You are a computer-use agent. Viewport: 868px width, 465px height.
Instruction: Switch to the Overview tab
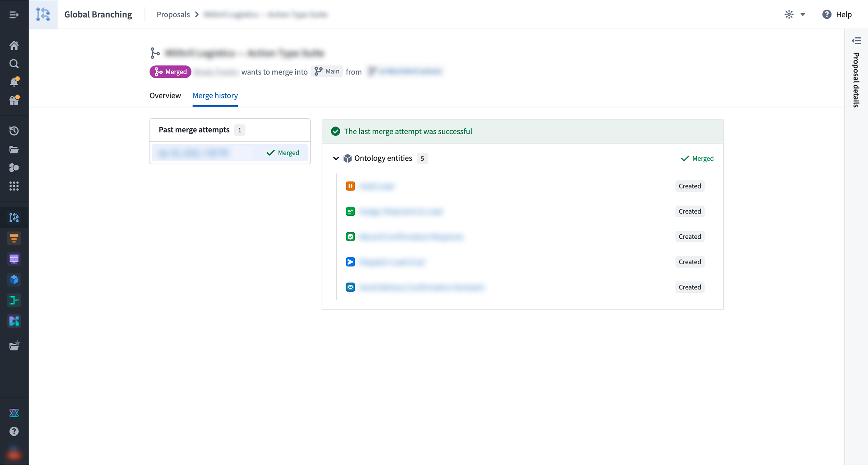(x=165, y=95)
